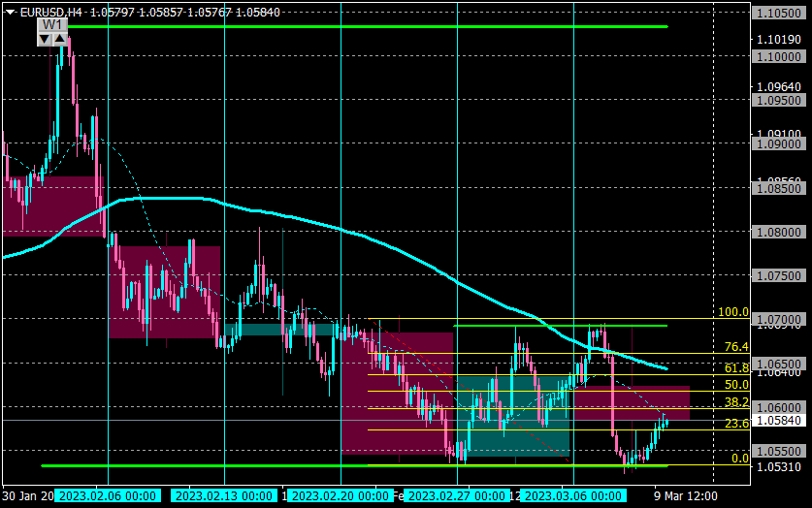Screen dimensions: 812x508
Task: Click the 1.06000 price scale label
Action: pos(779,407)
